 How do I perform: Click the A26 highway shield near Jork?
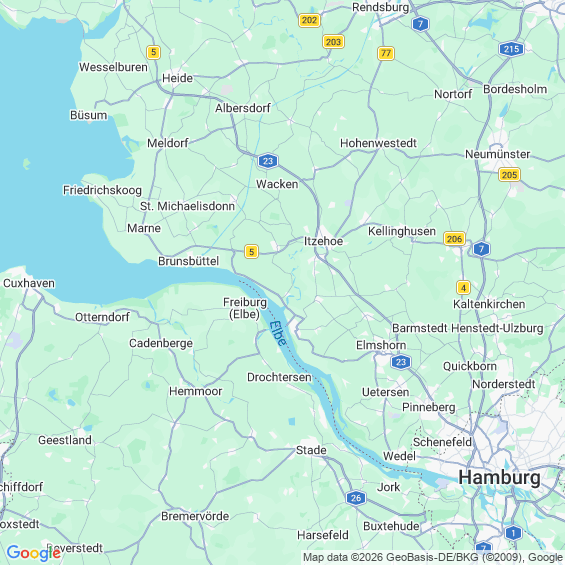tap(356, 498)
